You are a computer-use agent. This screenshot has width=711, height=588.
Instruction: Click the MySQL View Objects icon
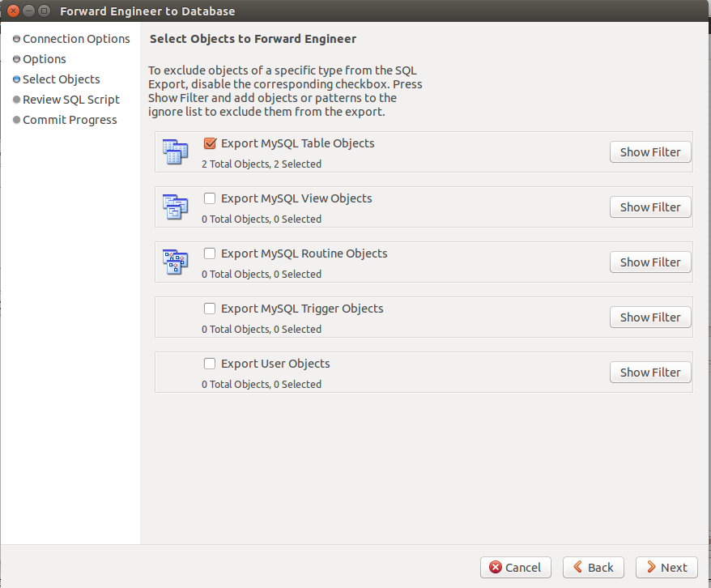point(175,207)
